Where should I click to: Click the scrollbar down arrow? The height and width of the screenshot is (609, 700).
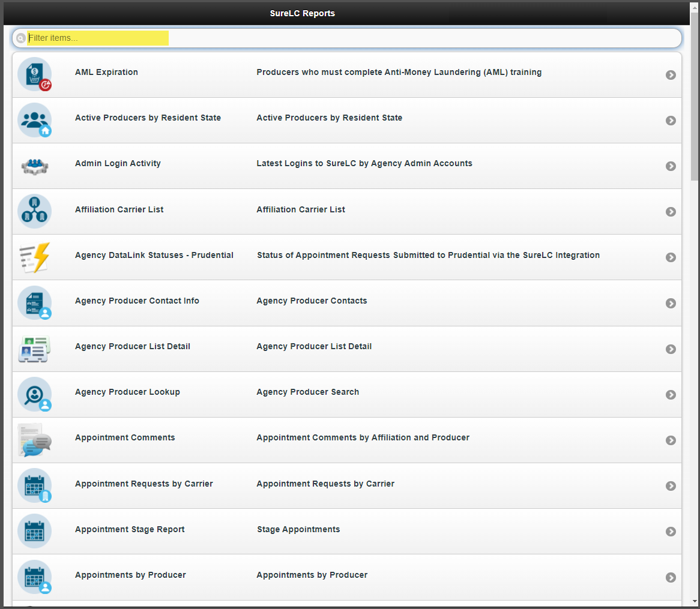click(x=694, y=602)
